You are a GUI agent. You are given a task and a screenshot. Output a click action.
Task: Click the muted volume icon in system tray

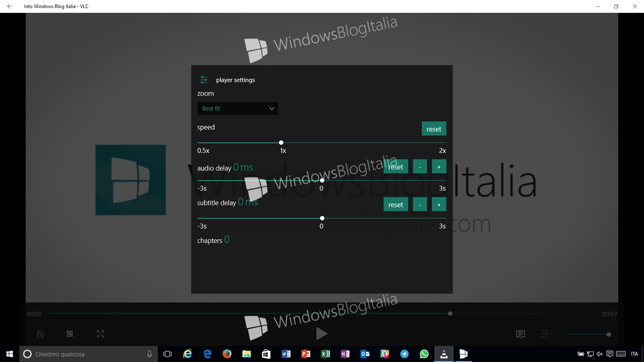(x=600, y=354)
